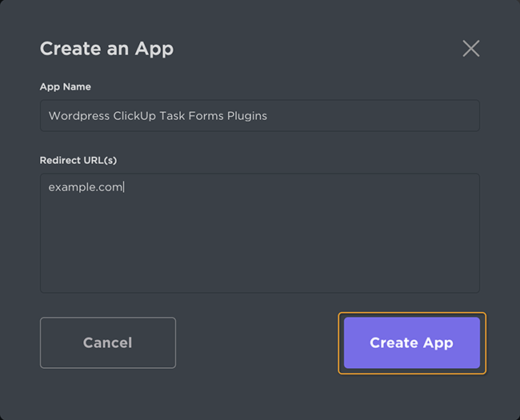Place cursor on example.com text
The image size is (520, 420).
(x=86, y=187)
